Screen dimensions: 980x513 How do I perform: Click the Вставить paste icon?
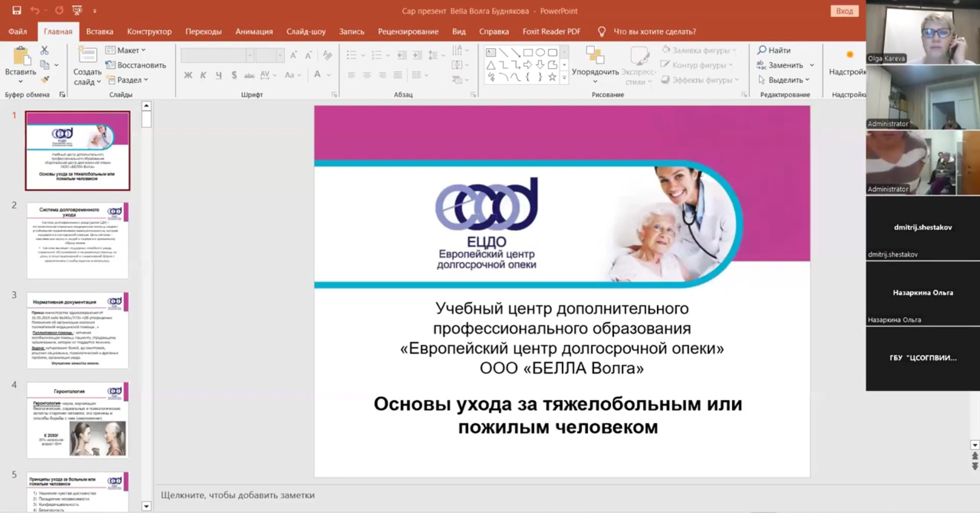[20, 56]
